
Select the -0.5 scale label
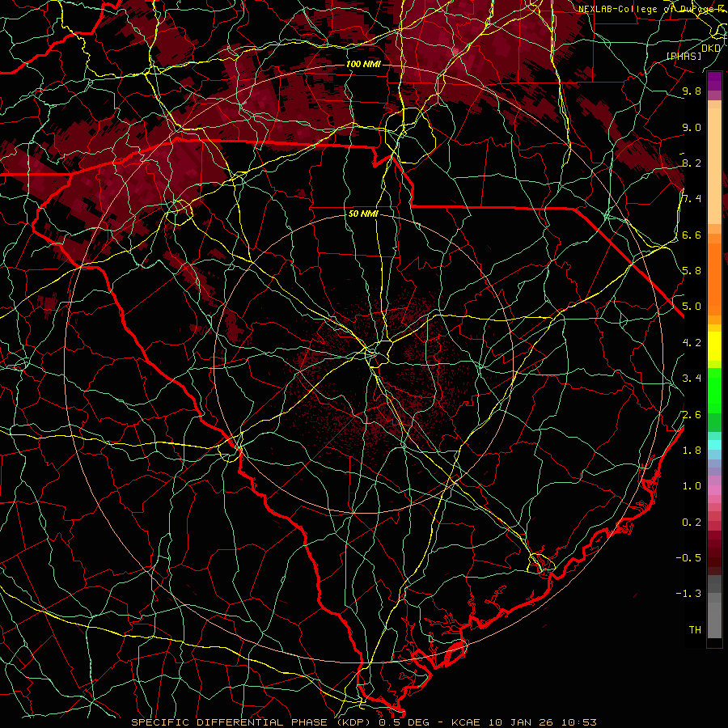pos(688,557)
